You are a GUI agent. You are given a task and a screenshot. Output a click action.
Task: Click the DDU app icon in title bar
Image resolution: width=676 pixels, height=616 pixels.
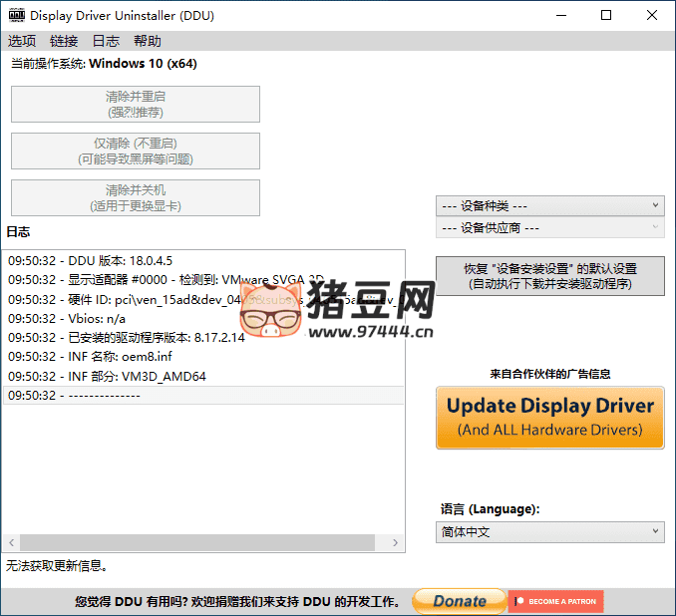(x=16, y=16)
